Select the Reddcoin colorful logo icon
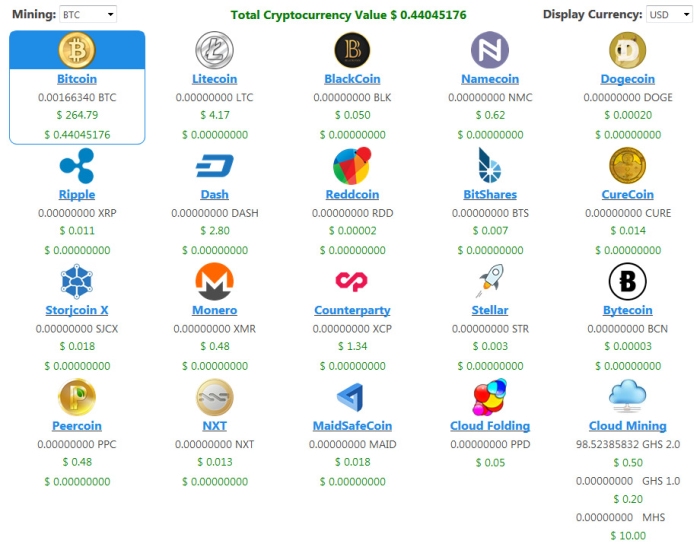This screenshot has width=700, height=547. (x=352, y=166)
